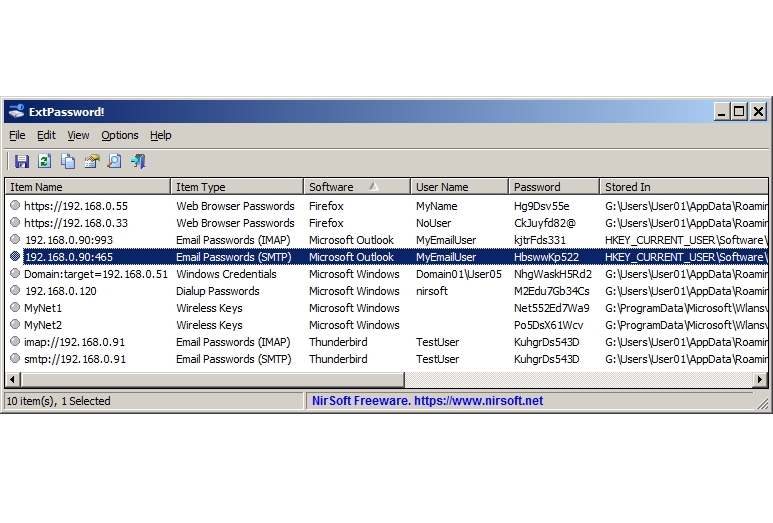Screen dimensions: 773x523
Task: Click the horizontal scrollbar thumb
Action: [x=212, y=380]
